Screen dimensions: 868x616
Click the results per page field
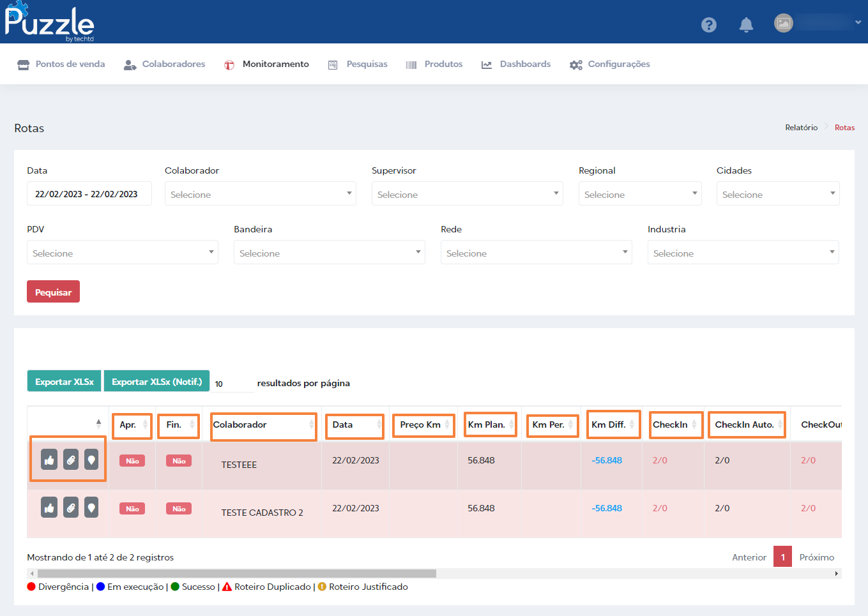(x=232, y=384)
